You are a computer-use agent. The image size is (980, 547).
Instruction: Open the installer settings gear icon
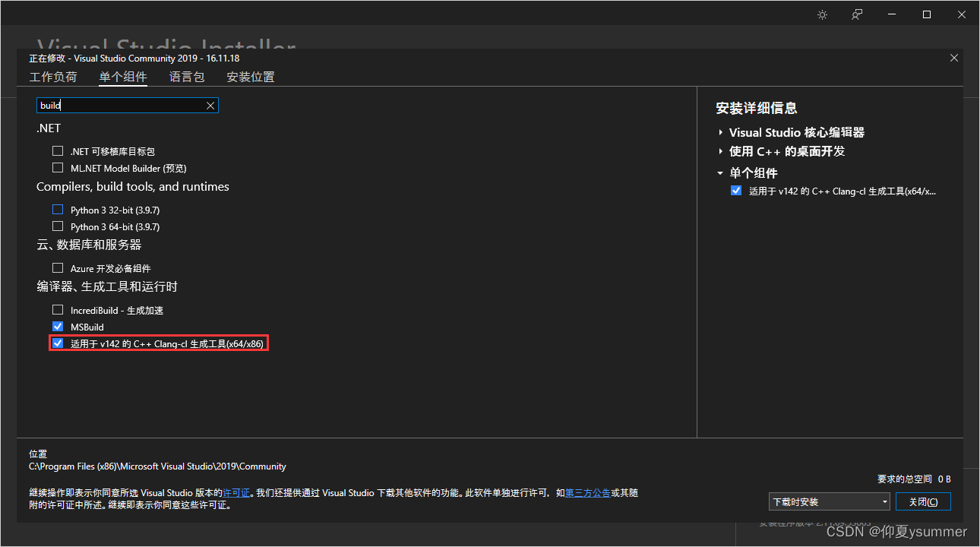click(x=822, y=14)
